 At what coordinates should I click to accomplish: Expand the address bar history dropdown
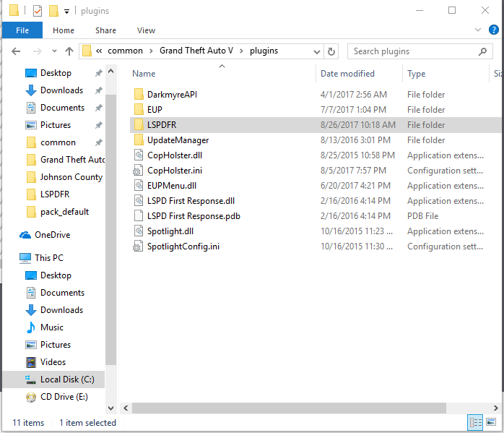316,51
